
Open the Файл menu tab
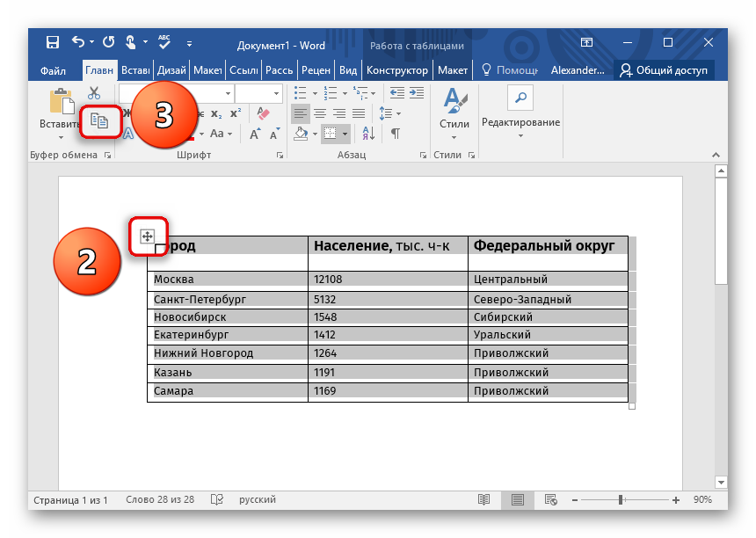[x=53, y=70]
